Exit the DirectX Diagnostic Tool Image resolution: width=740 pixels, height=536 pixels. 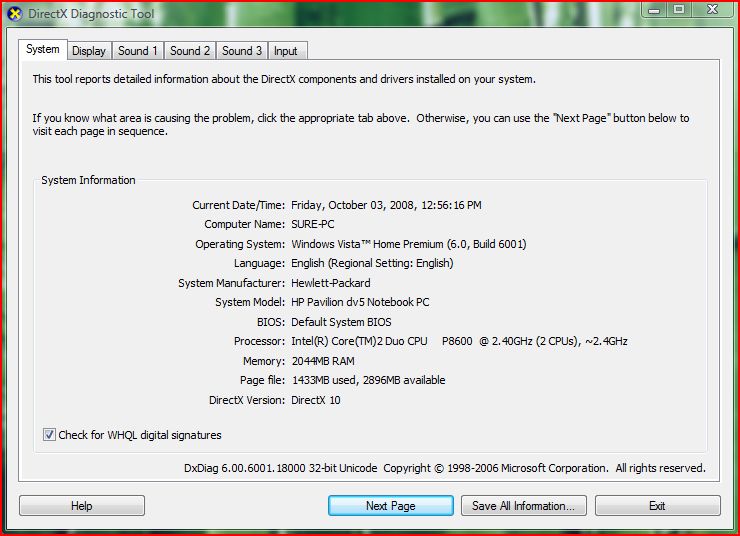[x=657, y=506]
